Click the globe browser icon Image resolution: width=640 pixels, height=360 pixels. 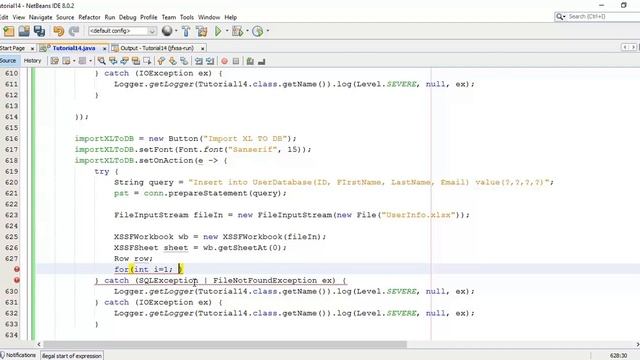(167, 31)
